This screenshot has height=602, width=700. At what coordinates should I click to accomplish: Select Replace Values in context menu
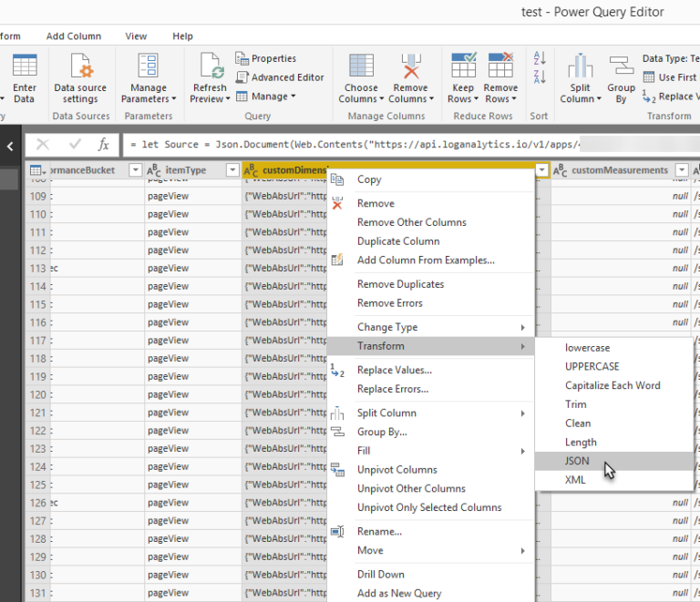pos(431,370)
